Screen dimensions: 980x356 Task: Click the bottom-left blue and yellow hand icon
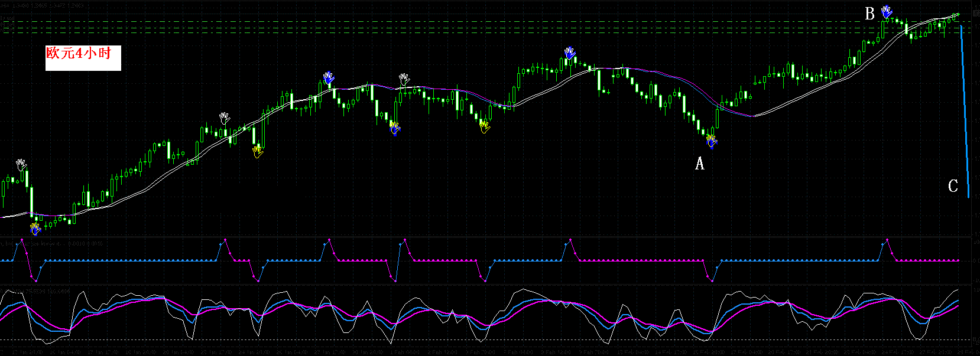pyautogui.click(x=35, y=228)
